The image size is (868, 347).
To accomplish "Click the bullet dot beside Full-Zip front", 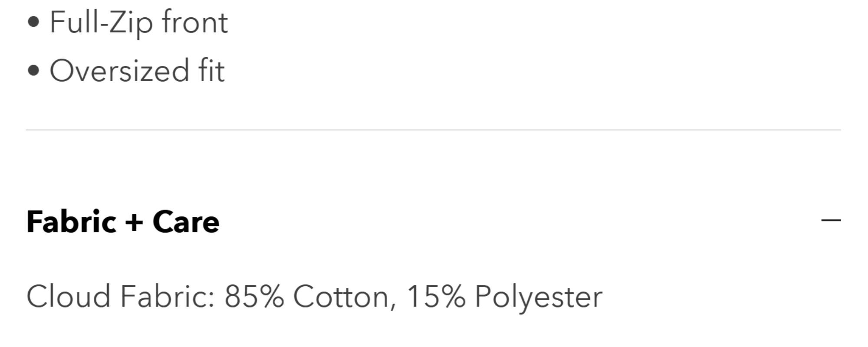I will (33, 22).
